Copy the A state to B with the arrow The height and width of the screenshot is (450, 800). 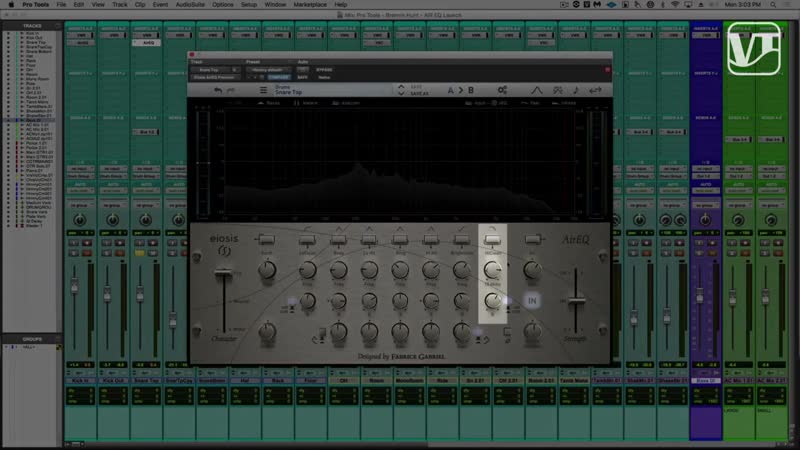pos(461,90)
